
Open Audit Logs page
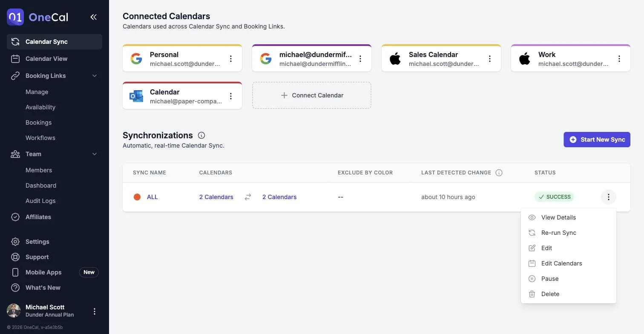(x=40, y=201)
